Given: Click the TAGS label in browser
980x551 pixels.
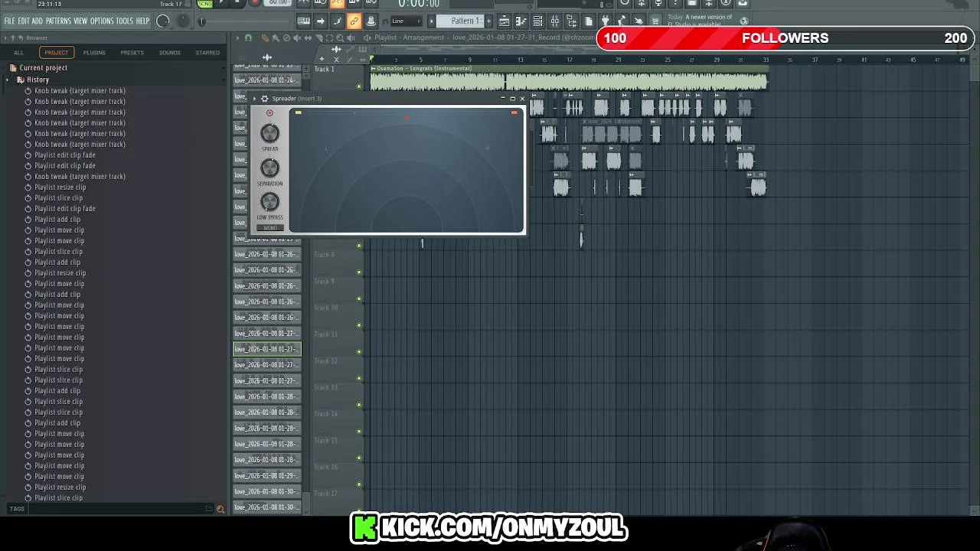Looking at the screenshot, I should pyautogui.click(x=17, y=509).
